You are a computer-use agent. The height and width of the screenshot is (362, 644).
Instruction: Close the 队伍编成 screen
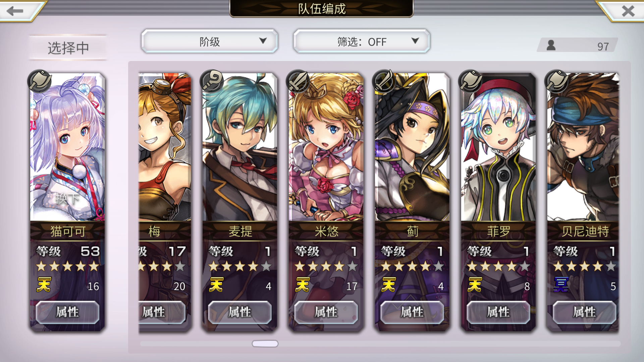628,11
